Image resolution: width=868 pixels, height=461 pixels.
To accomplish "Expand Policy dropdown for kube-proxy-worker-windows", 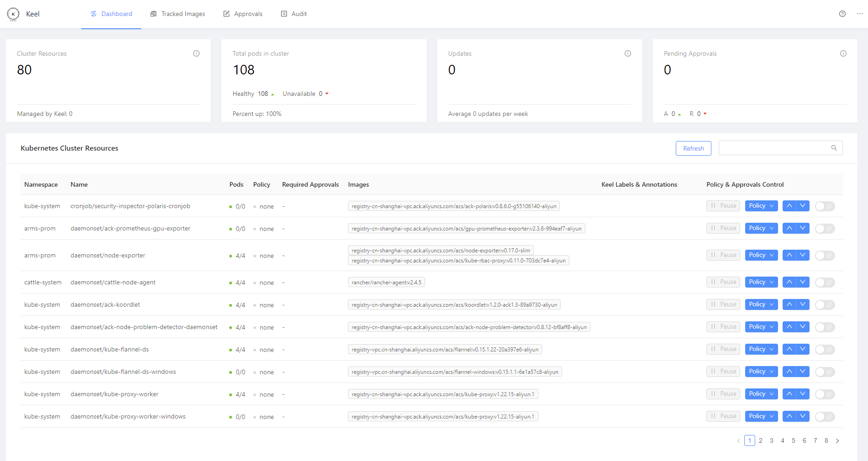I will 761,416.
